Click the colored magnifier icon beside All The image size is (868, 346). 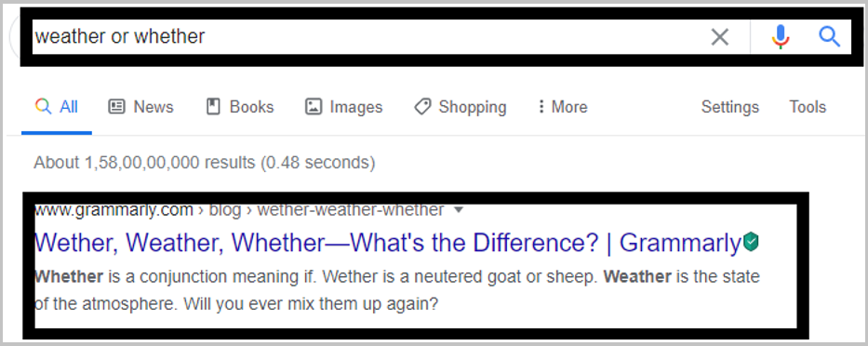click(x=43, y=106)
